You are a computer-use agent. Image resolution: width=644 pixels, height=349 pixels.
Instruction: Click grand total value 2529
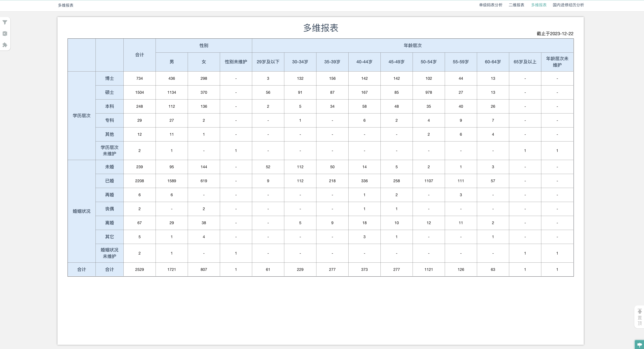pos(140,269)
